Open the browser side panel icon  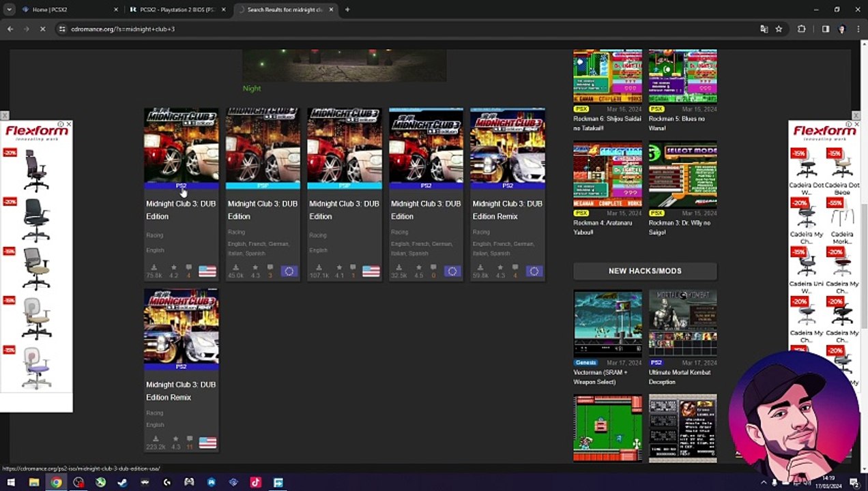click(x=825, y=29)
